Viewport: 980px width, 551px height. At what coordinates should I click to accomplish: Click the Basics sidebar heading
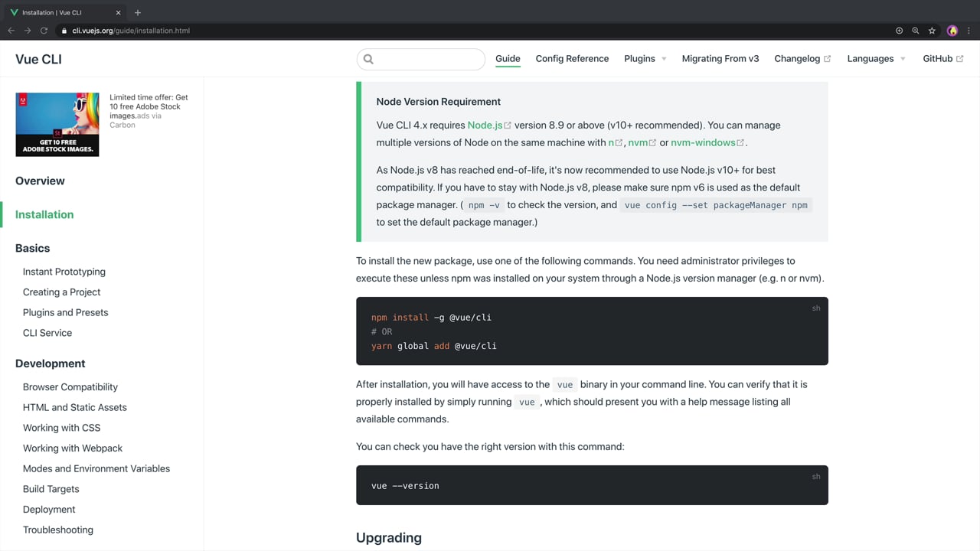[x=32, y=248]
